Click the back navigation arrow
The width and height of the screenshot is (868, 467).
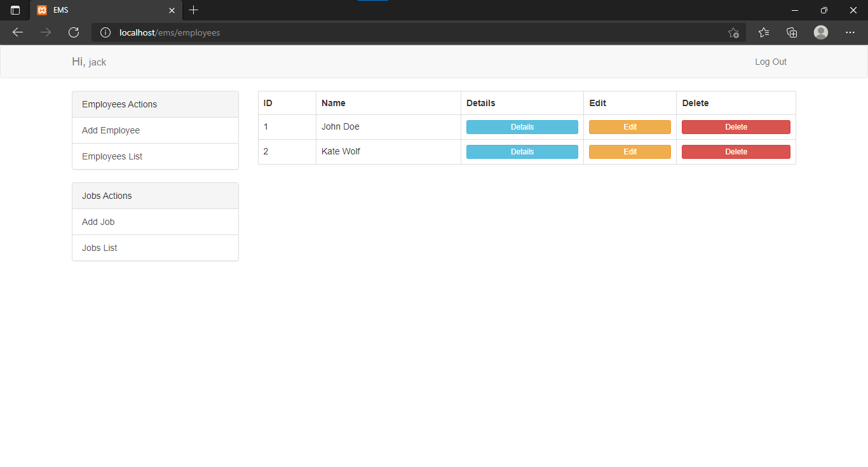pyautogui.click(x=17, y=32)
